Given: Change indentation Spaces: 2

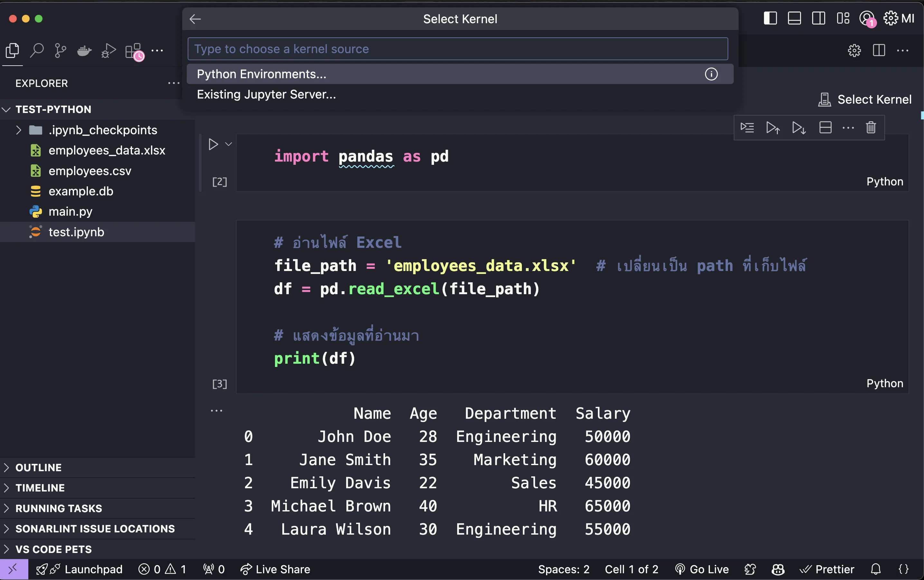Looking at the screenshot, I should [564, 569].
